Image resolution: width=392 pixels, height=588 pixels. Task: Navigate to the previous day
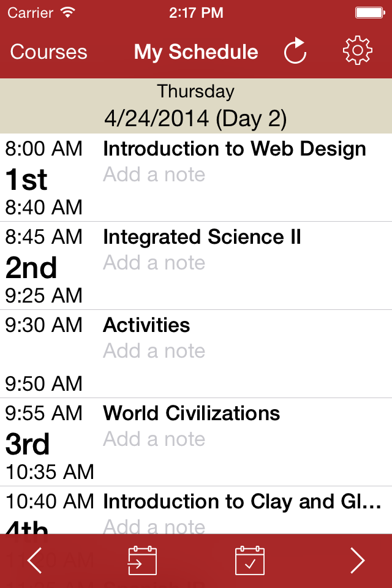click(x=34, y=560)
